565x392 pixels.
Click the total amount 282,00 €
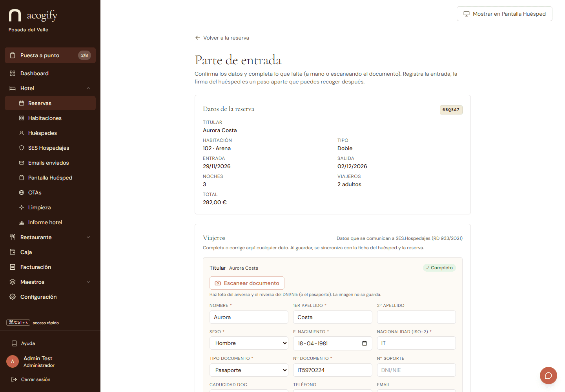(215, 202)
